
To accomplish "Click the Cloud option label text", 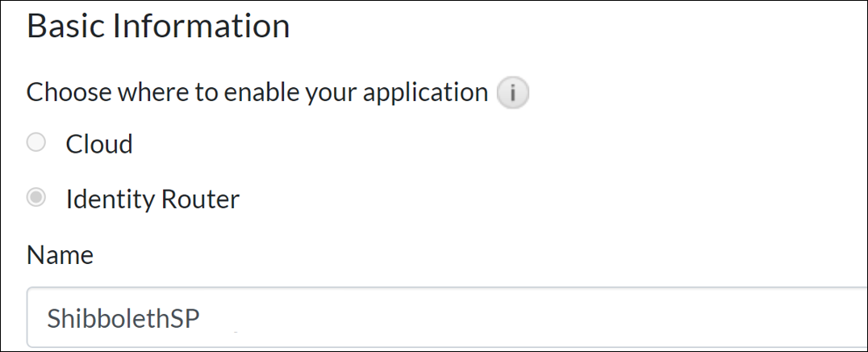I will coord(99,145).
